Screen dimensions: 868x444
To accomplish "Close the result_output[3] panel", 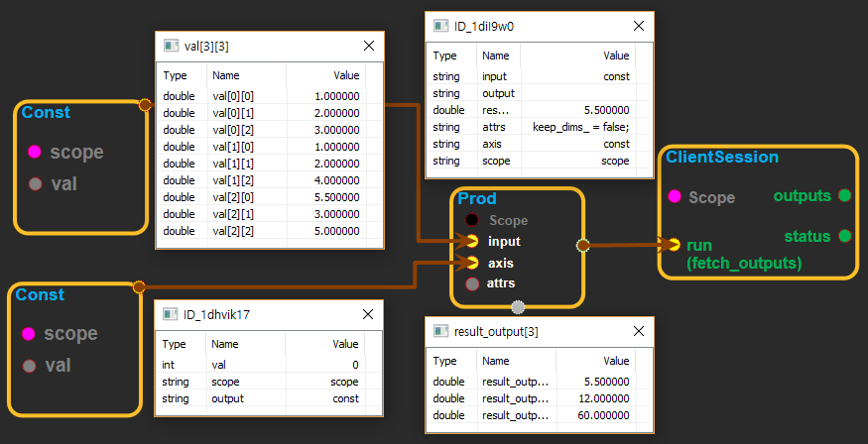I will coord(639,334).
